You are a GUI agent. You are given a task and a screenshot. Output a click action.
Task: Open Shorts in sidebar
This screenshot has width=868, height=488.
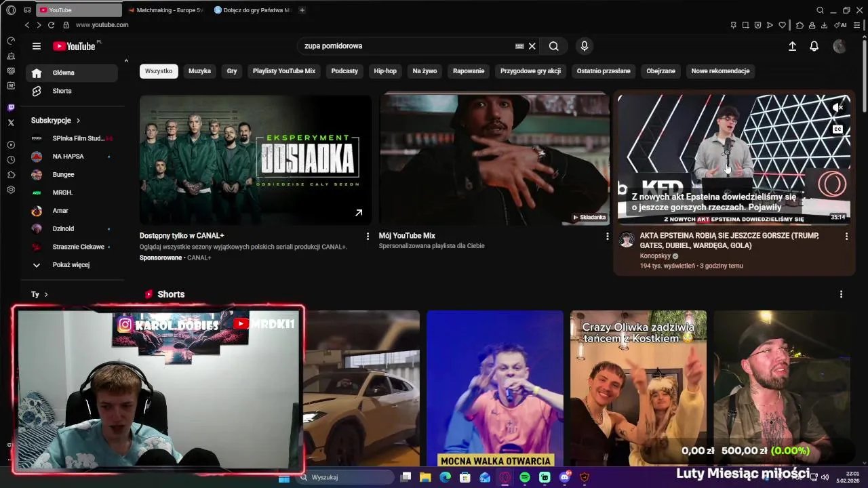tap(72, 91)
